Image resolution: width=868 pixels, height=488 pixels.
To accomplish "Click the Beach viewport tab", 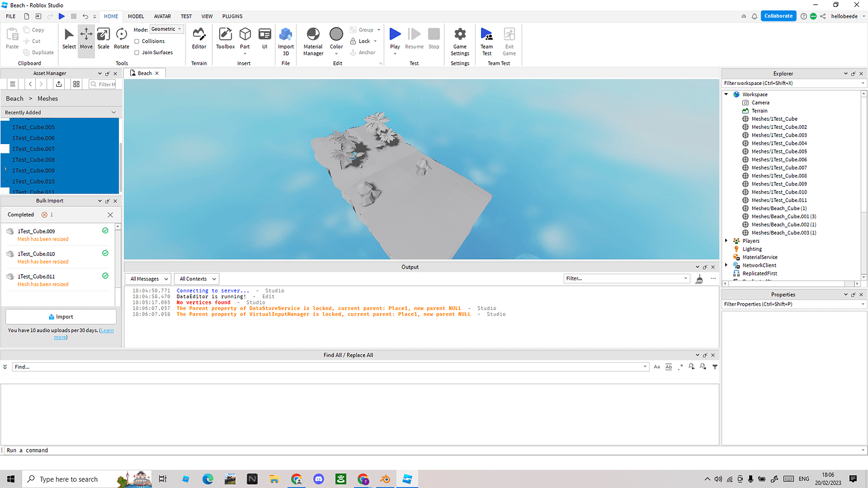I will coord(145,72).
